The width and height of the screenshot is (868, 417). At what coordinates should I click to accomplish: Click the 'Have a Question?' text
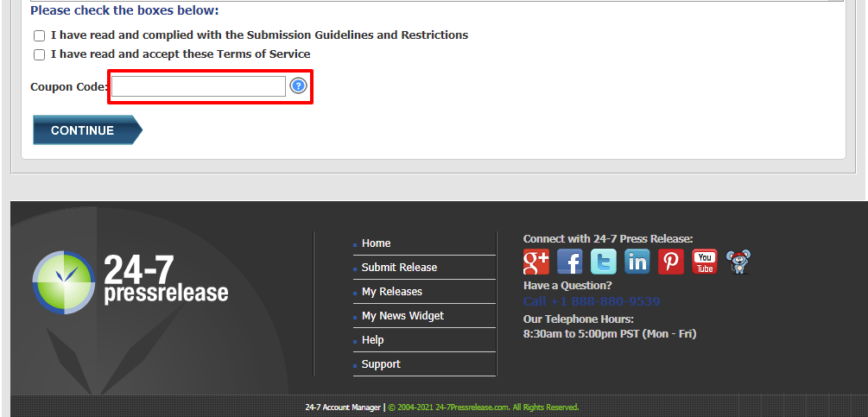567,286
